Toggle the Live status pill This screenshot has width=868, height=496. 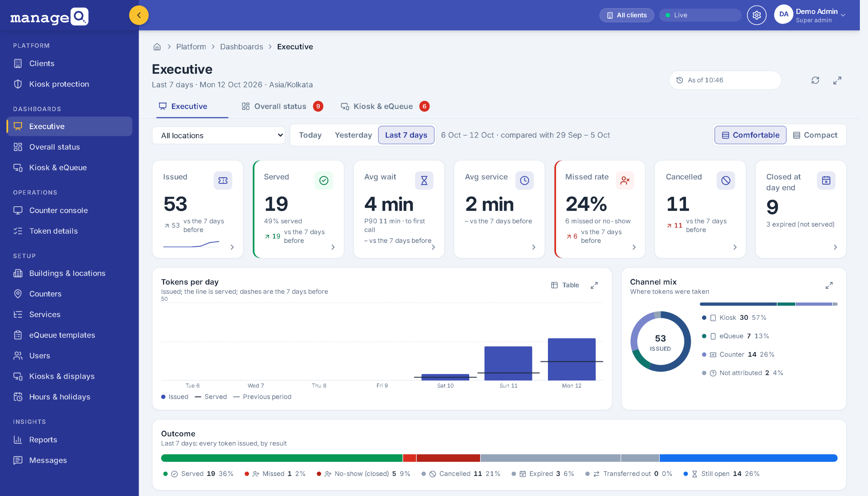(700, 15)
